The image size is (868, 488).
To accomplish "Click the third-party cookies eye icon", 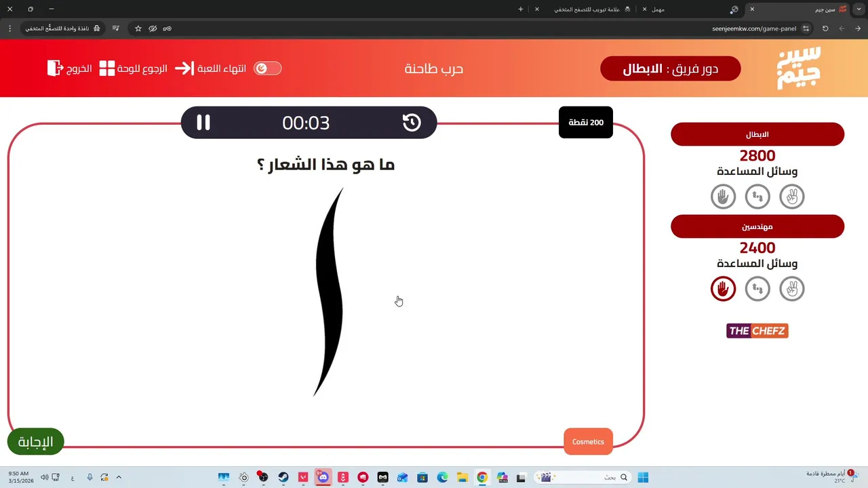I will pyautogui.click(x=153, y=28).
